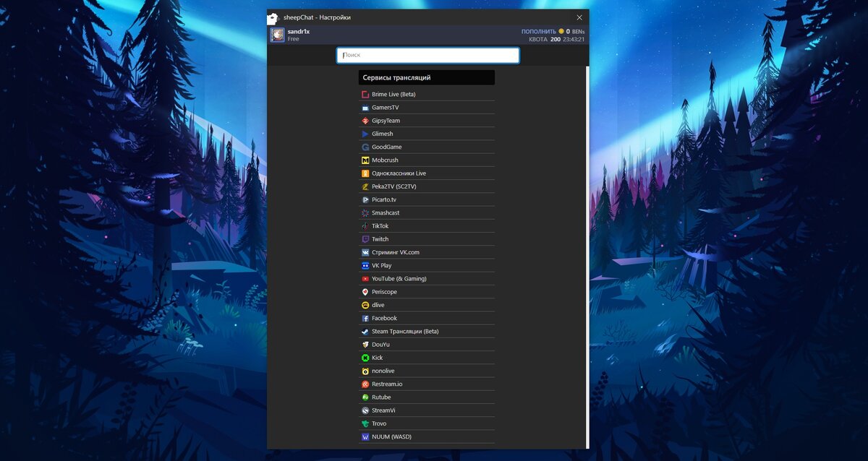Click the Mobcrush icon
868x461 pixels.
365,160
